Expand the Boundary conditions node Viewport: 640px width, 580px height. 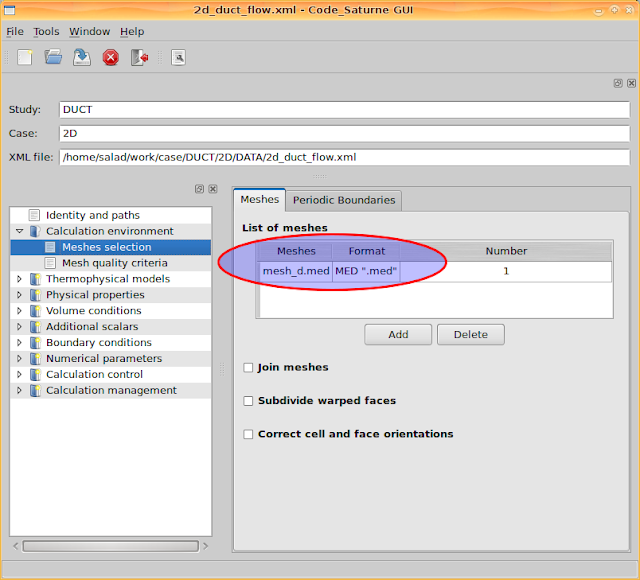(x=19, y=342)
